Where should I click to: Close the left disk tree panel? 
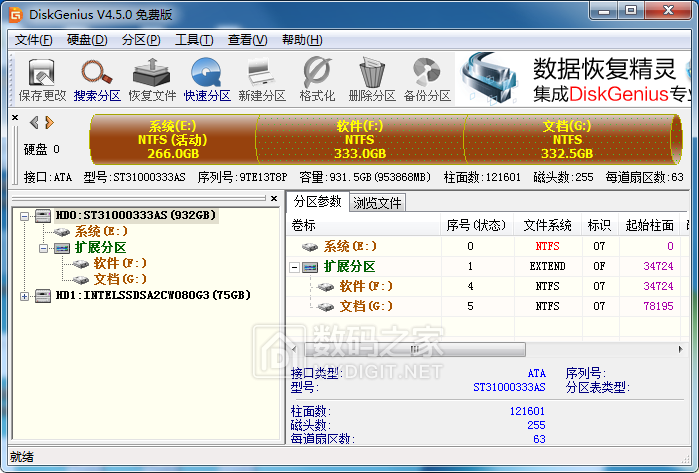[274, 198]
